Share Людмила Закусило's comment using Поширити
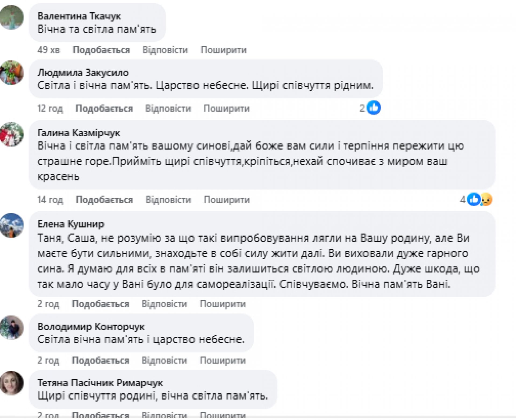Image resolution: width=516 pixels, height=420 pixels. pyautogui.click(x=226, y=108)
